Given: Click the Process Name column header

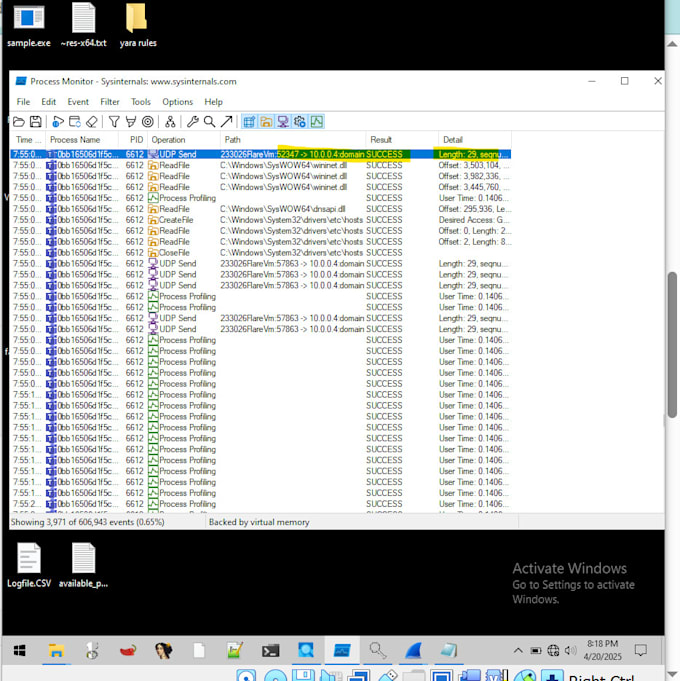Looking at the screenshot, I should pos(82,140).
